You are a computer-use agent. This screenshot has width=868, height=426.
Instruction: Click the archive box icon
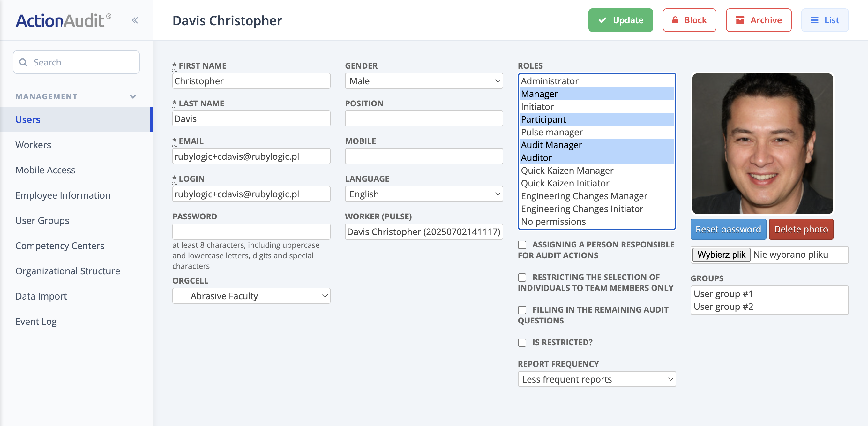click(740, 20)
